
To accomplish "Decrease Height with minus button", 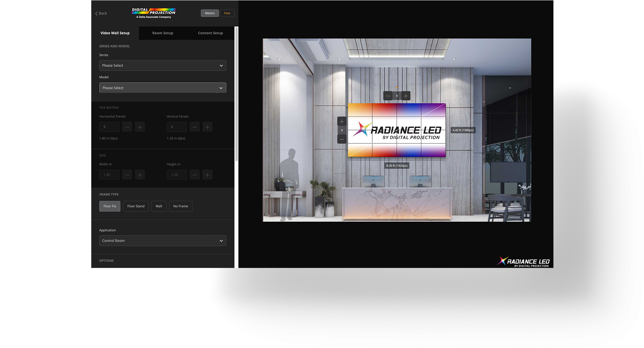I will 195,175.
